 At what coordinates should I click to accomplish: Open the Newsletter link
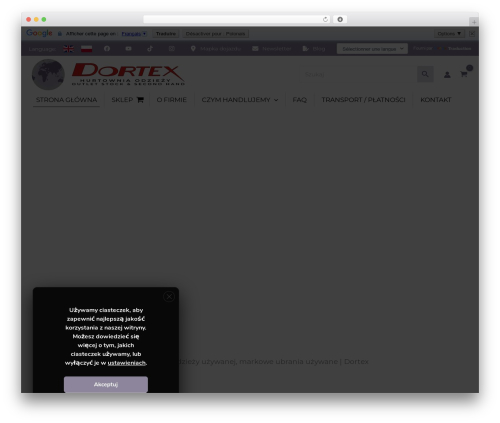click(x=272, y=49)
